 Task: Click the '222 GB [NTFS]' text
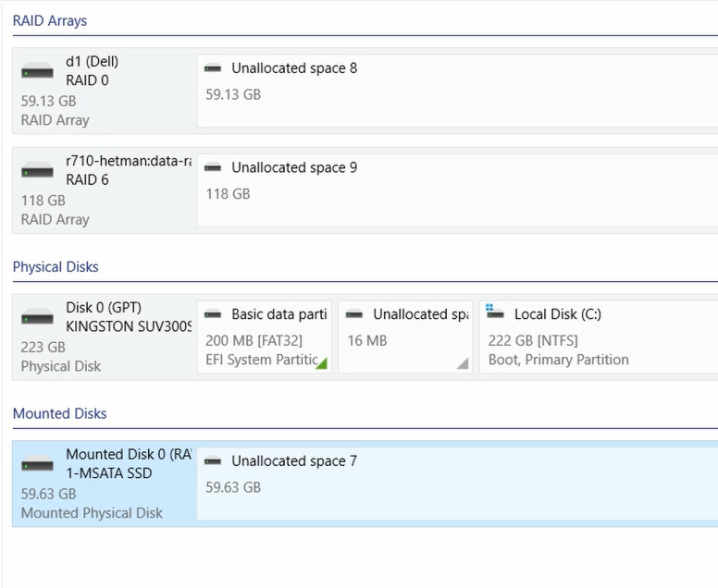click(533, 341)
